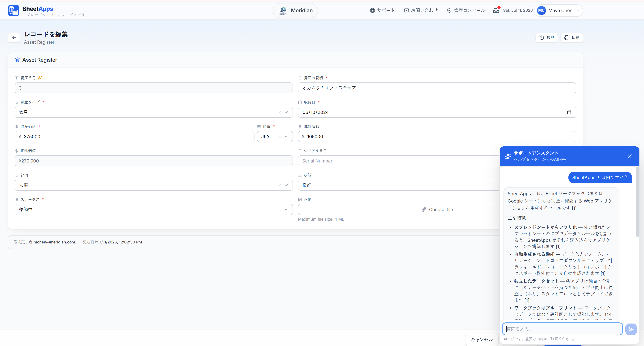Clear the ステータス selection 稼働中

(280, 210)
